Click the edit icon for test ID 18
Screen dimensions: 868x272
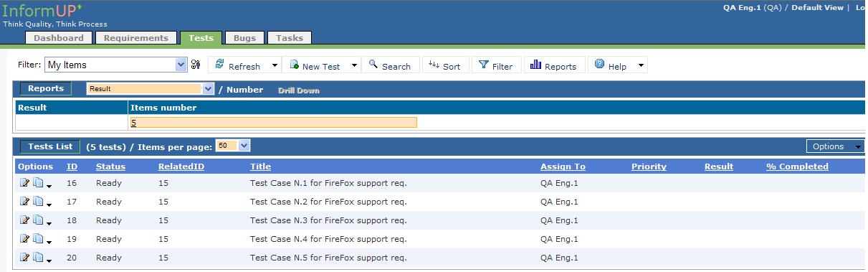click(x=25, y=220)
